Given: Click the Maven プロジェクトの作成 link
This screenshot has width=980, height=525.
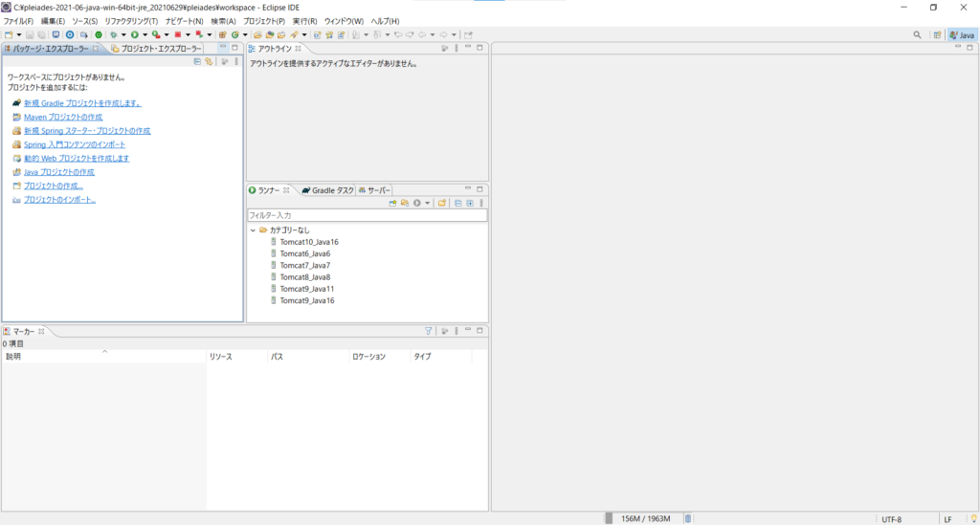Looking at the screenshot, I should click(x=63, y=117).
